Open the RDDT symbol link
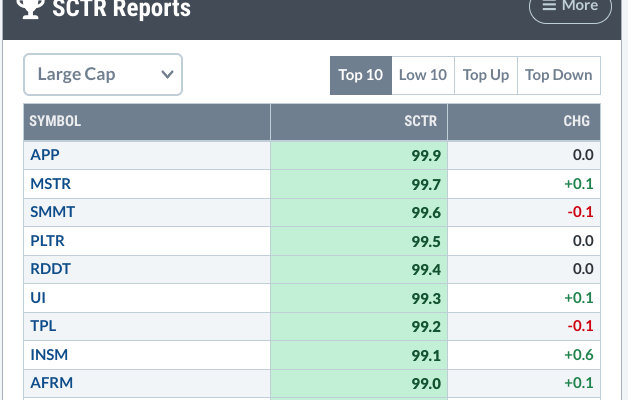The width and height of the screenshot is (628, 400). [x=50, y=269]
